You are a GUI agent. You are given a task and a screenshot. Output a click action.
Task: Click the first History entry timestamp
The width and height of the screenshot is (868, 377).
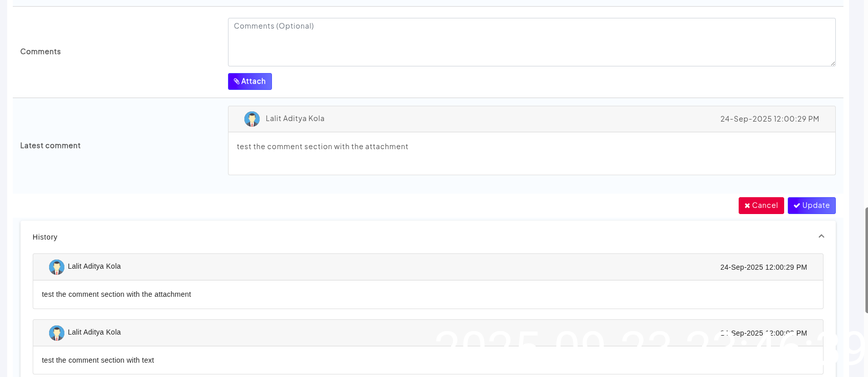click(x=763, y=267)
